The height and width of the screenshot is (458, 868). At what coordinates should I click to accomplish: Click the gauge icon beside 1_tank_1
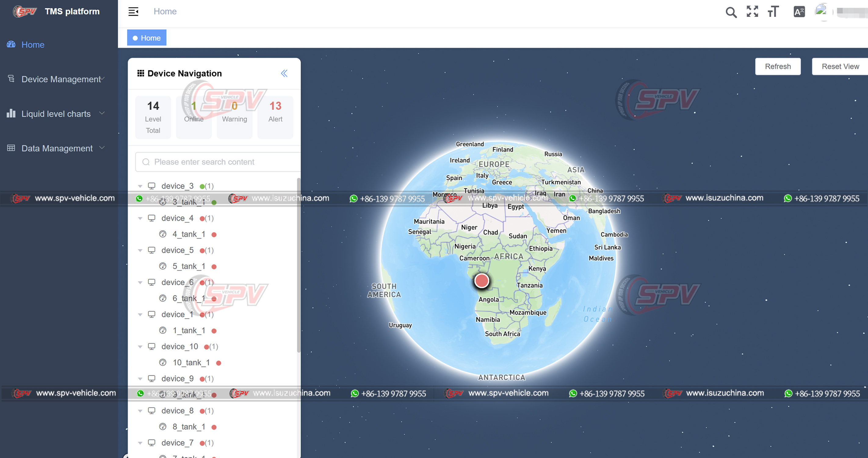click(163, 330)
